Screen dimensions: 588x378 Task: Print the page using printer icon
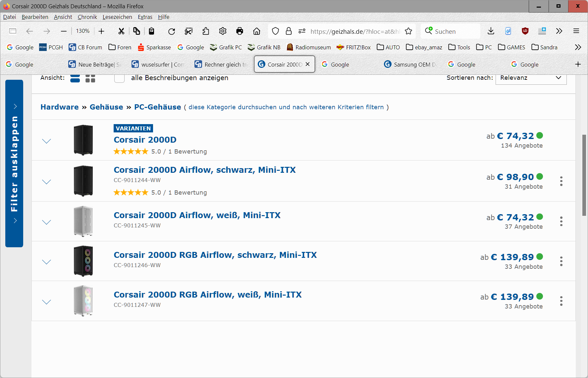tap(240, 31)
